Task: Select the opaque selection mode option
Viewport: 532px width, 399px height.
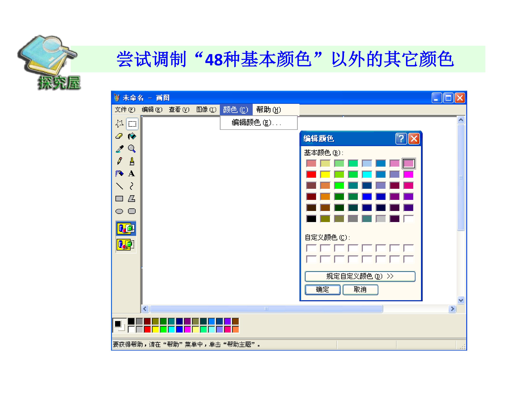Action: point(126,228)
